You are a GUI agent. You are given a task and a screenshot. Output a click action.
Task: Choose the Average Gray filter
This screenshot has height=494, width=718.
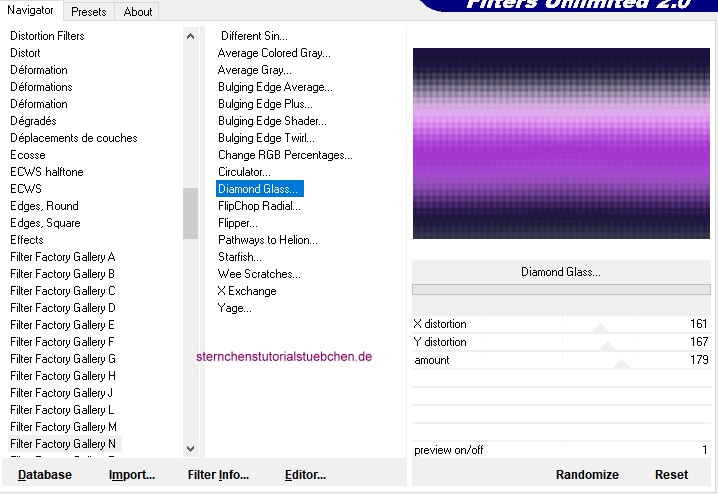pyautogui.click(x=255, y=70)
